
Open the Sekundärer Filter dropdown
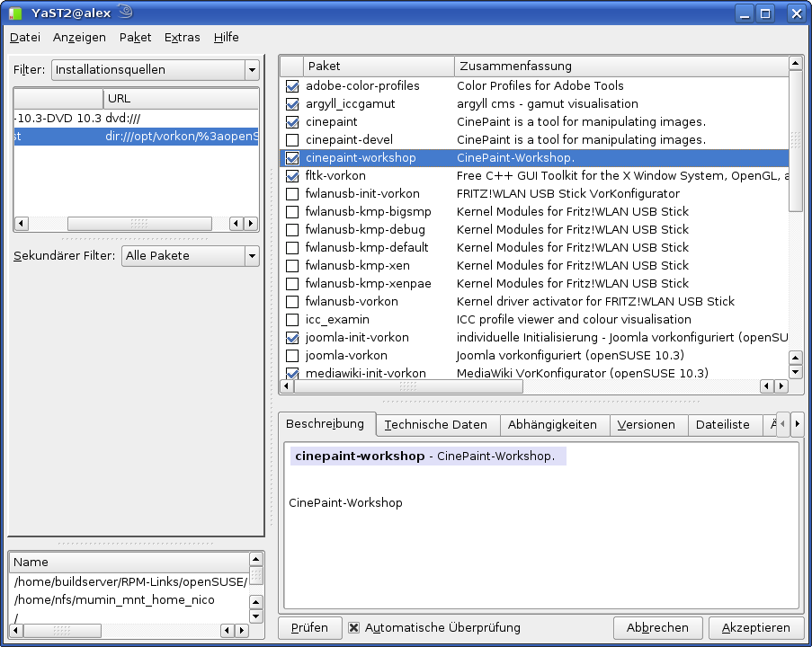[x=190, y=256]
